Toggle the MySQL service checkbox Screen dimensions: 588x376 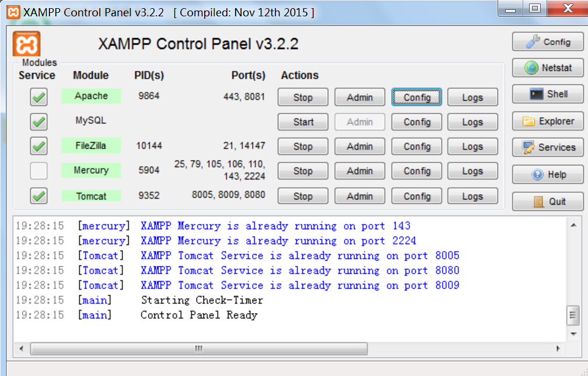coord(38,122)
